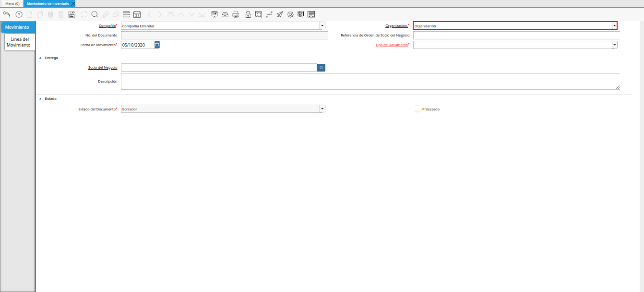Click the barcode product info icon
Viewport: 644px width, 292px height.
pos(301,14)
